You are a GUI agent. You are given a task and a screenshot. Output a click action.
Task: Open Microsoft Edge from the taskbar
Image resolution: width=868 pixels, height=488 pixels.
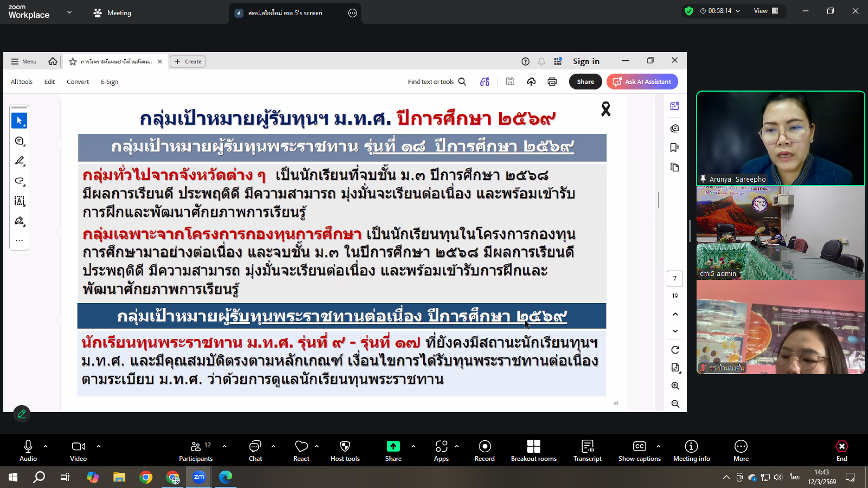coord(225,477)
